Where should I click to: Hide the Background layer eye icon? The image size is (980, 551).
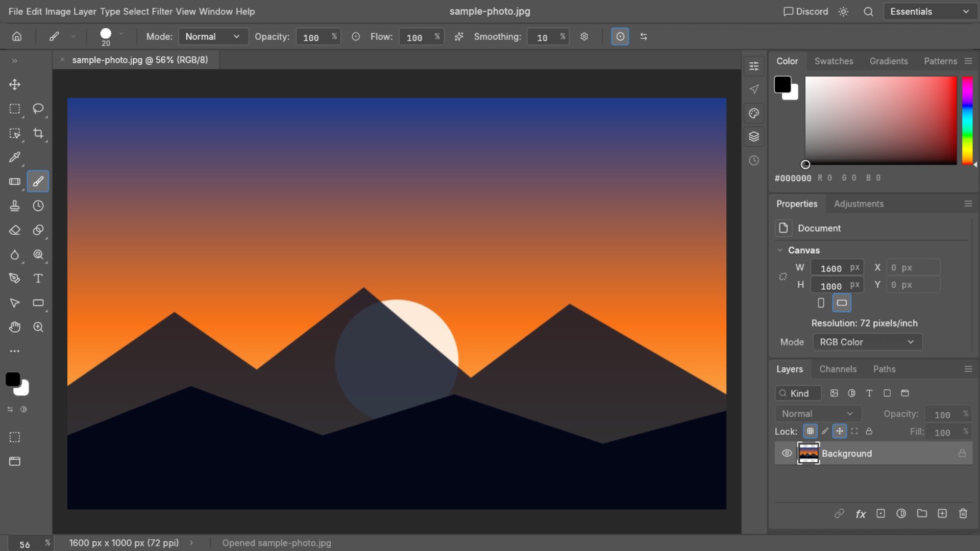click(x=787, y=453)
